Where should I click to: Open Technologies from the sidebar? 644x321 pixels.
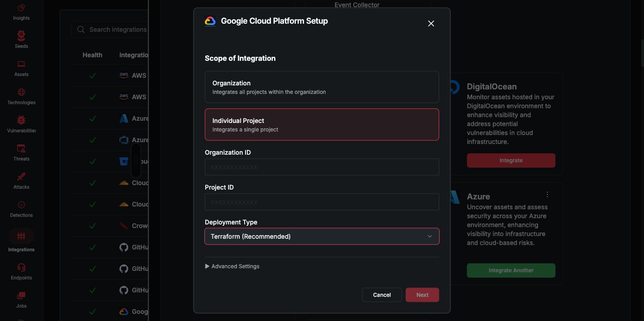click(21, 96)
